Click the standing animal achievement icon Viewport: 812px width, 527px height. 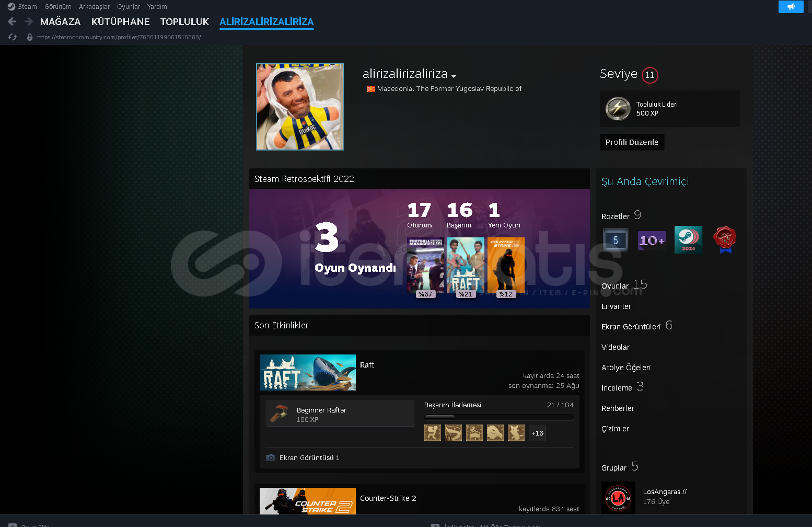(x=516, y=433)
